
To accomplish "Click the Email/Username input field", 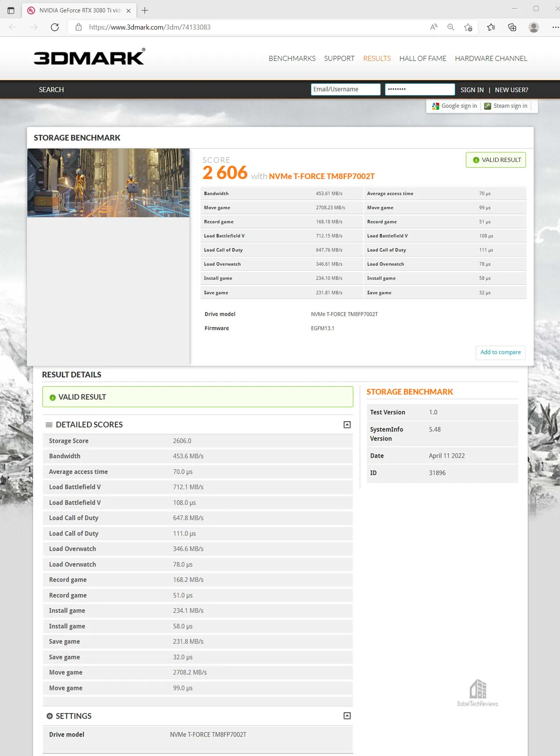I will [346, 89].
